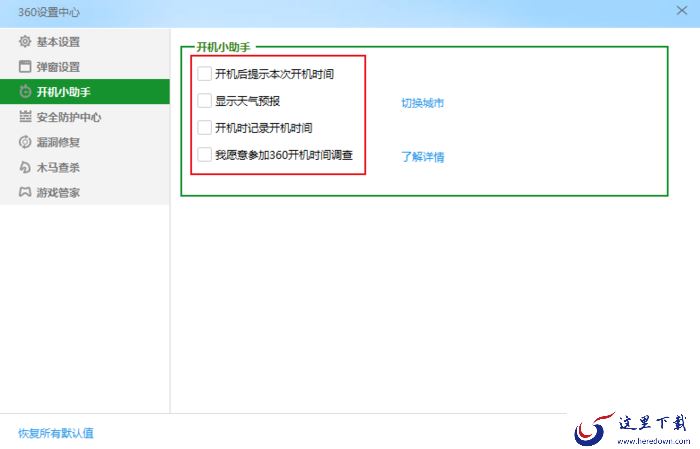Screen dimensions: 700x449
Task: Click the power-timer icon beside 开机小助手
Action: (25, 91)
